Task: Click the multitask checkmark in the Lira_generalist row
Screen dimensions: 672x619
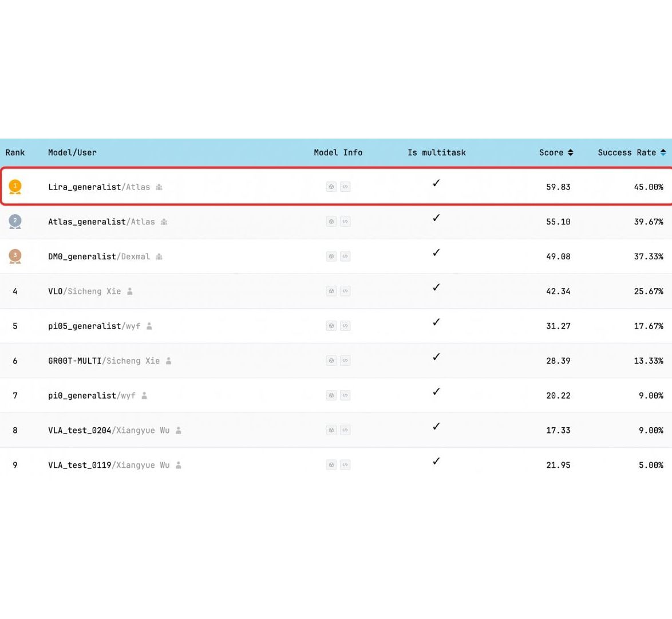Action: pyautogui.click(x=436, y=183)
